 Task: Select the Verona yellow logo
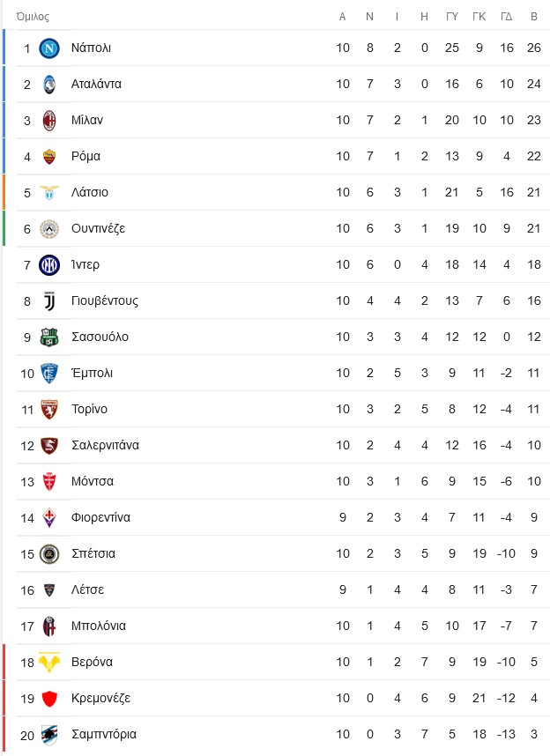49,663
